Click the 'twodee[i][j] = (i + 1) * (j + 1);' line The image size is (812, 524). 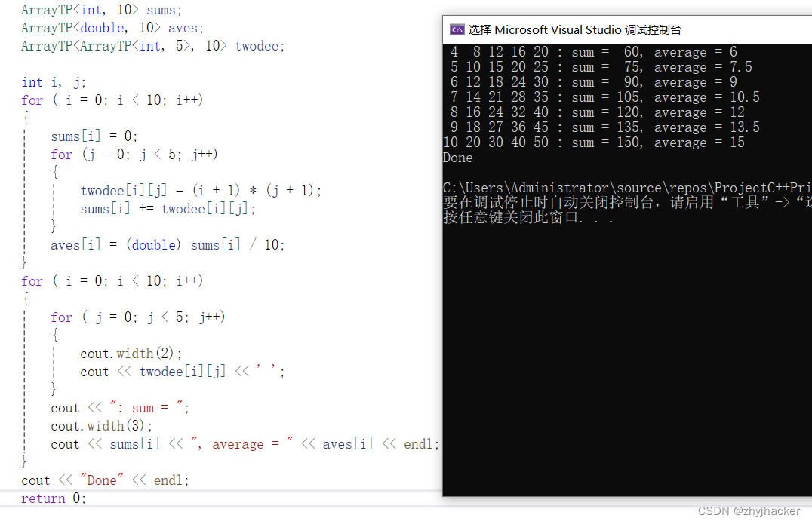[x=201, y=191]
